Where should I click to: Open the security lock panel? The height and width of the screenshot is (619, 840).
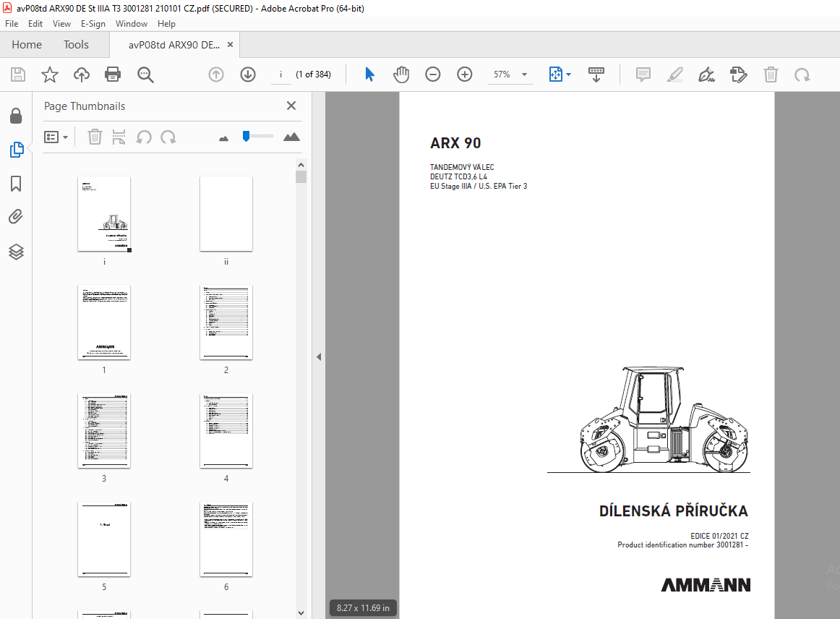(x=16, y=116)
